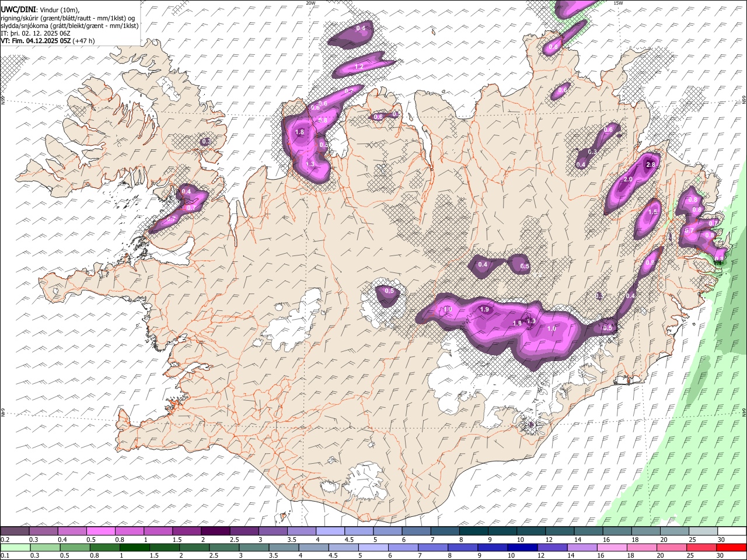The width and height of the screenshot is (747, 560).
Task: Click the 'slydda/snjókoma' snow description line
Action: coord(69,26)
